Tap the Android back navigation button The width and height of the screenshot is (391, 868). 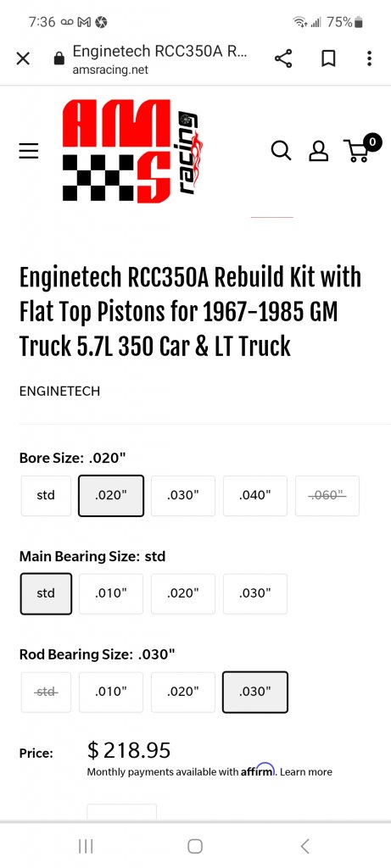coord(304,845)
